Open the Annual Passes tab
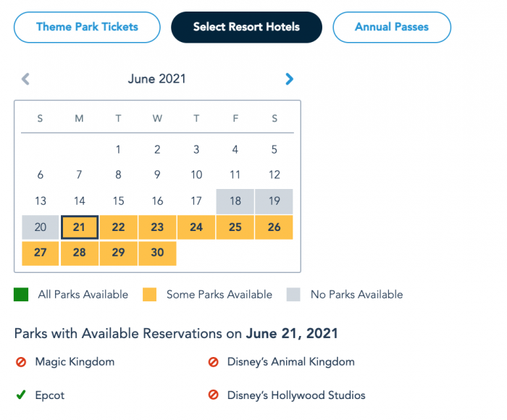 tap(391, 28)
